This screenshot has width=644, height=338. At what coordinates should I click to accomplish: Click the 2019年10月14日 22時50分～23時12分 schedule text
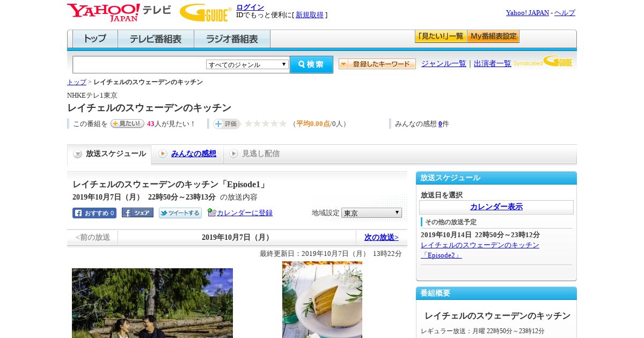480,235
